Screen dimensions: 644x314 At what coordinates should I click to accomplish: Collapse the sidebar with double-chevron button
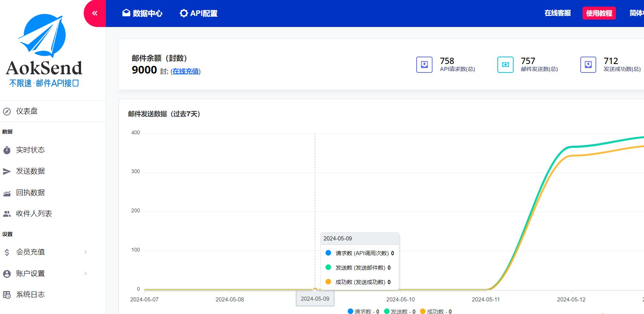95,13
